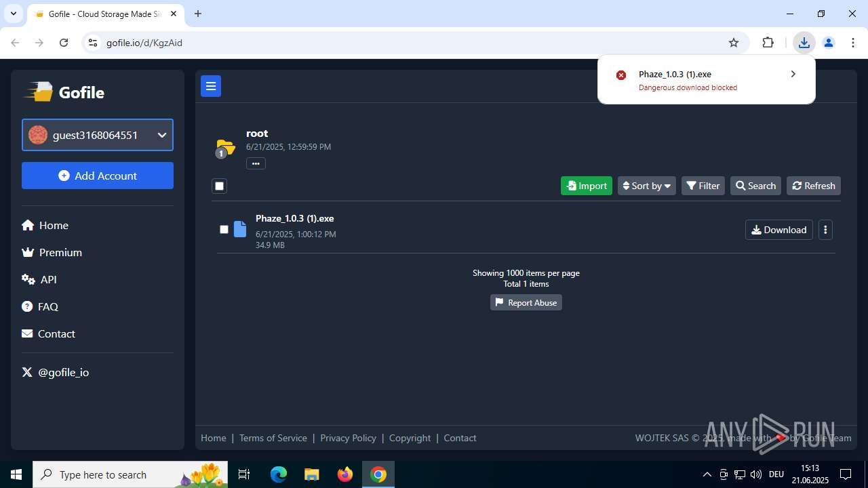Image resolution: width=868 pixels, height=488 pixels.
Task: Open Chrome downloads icon in toolbar
Action: [x=804, y=43]
